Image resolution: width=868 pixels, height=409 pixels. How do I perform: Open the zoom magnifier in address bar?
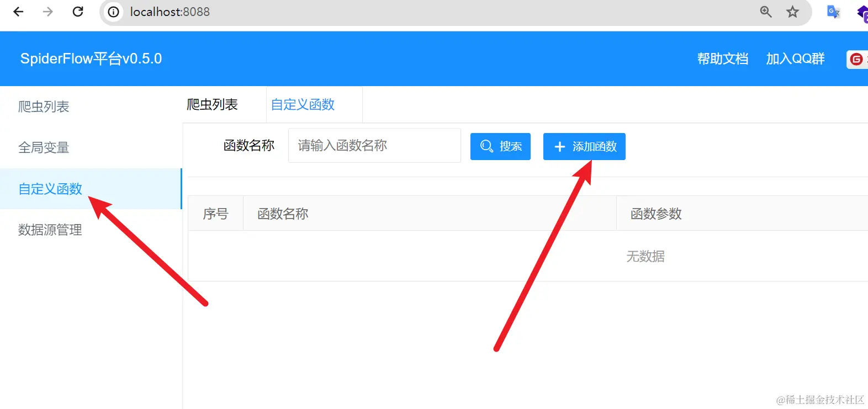(766, 12)
